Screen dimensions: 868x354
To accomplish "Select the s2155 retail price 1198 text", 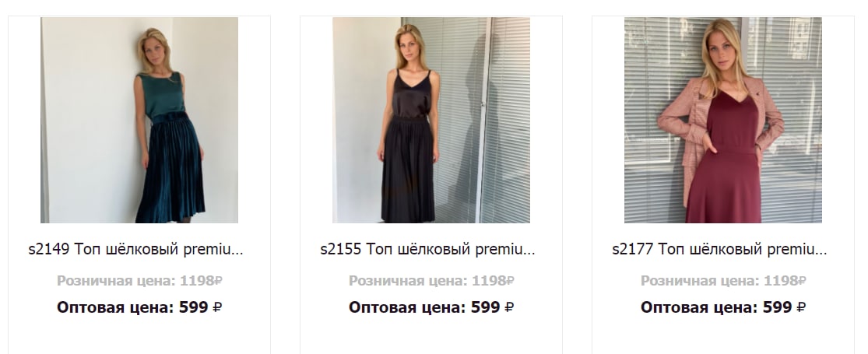I will [431, 281].
